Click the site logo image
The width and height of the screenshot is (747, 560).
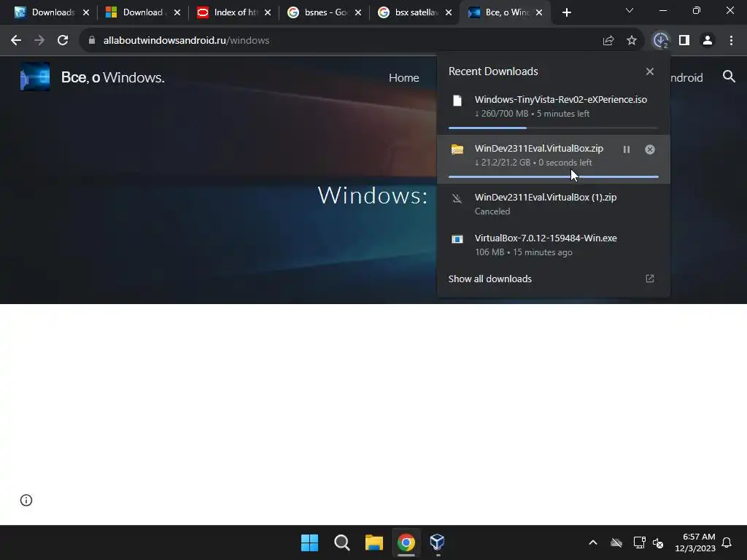point(35,77)
